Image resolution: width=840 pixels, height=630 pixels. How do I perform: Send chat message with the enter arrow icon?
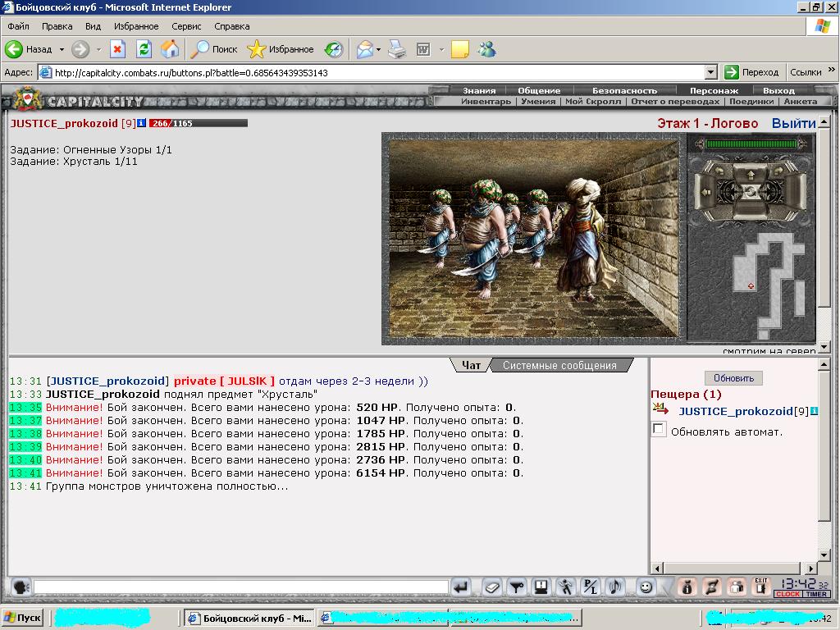coord(461,587)
